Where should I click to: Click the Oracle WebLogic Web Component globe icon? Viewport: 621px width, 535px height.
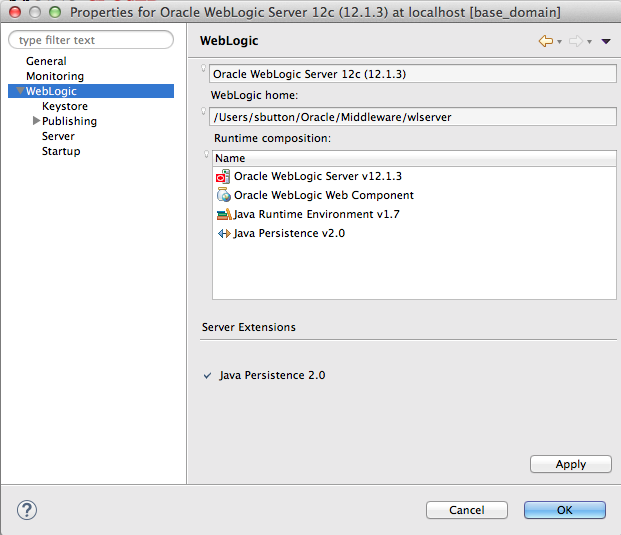point(224,195)
